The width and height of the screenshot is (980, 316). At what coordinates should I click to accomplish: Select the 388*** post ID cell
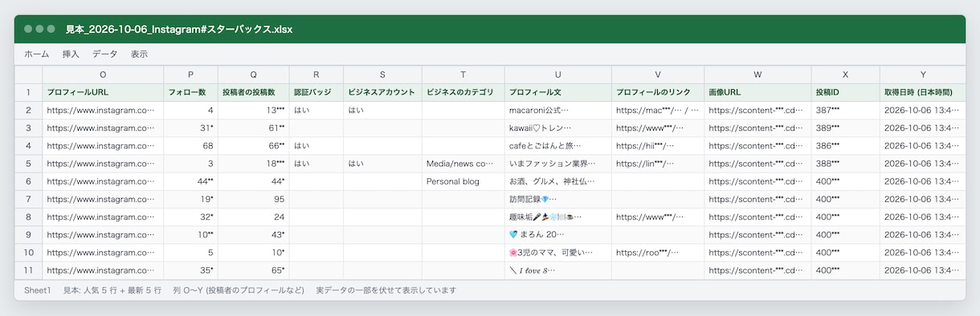click(x=845, y=164)
